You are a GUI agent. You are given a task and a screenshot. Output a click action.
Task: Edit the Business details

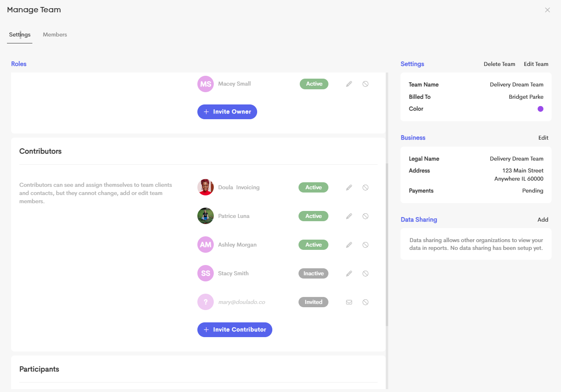point(543,138)
